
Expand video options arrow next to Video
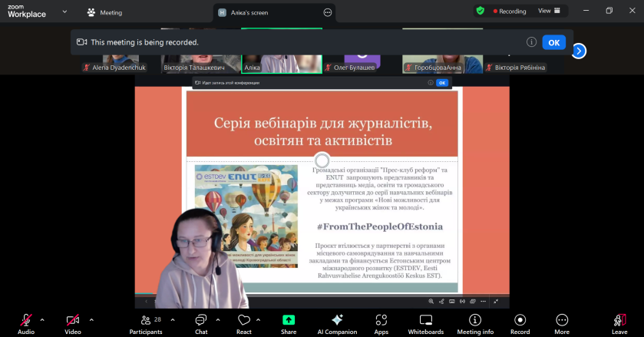tap(91, 320)
